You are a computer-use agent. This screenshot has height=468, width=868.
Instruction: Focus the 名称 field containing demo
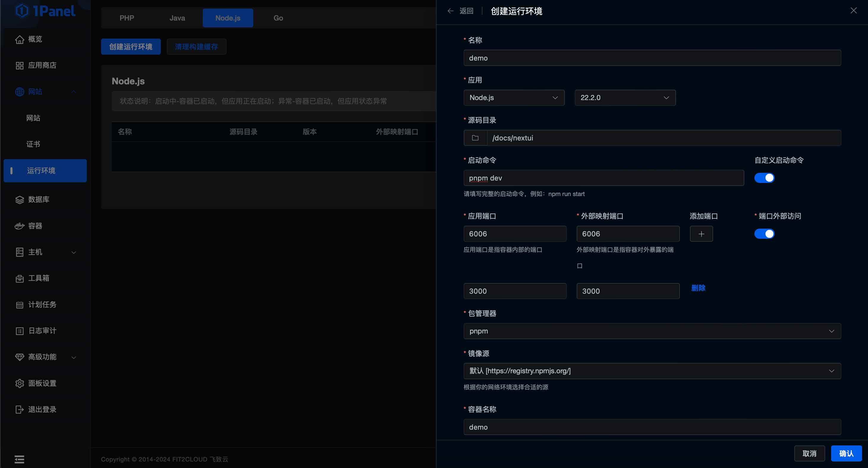pos(652,58)
